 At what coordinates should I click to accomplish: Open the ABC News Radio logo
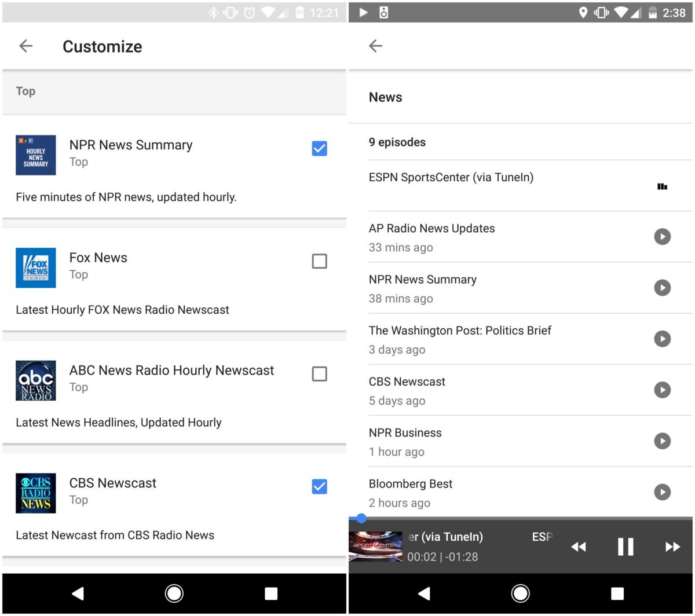[36, 380]
